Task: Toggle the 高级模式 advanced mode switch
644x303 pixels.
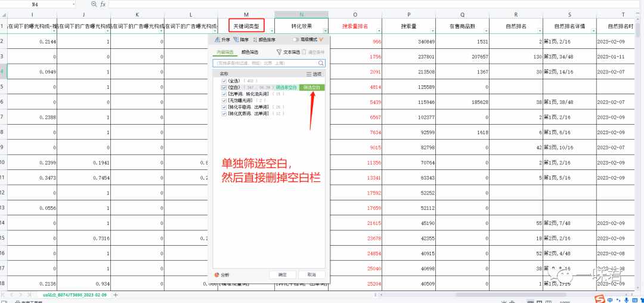Action: pyautogui.click(x=296, y=39)
